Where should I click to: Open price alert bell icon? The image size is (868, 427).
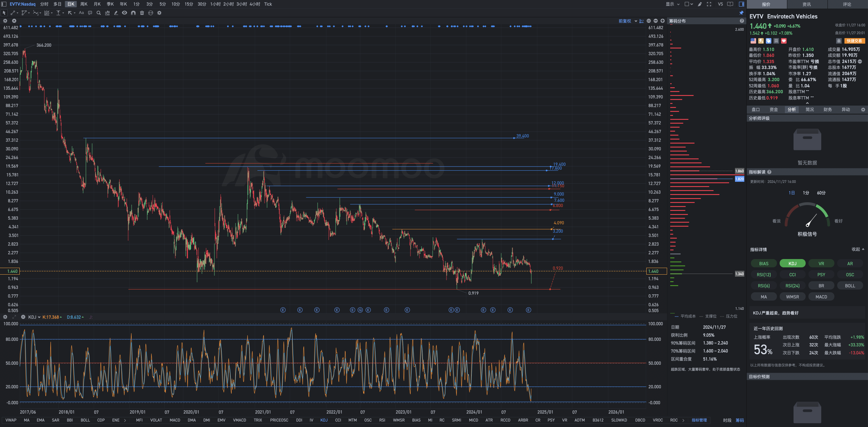pyautogui.click(x=839, y=41)
